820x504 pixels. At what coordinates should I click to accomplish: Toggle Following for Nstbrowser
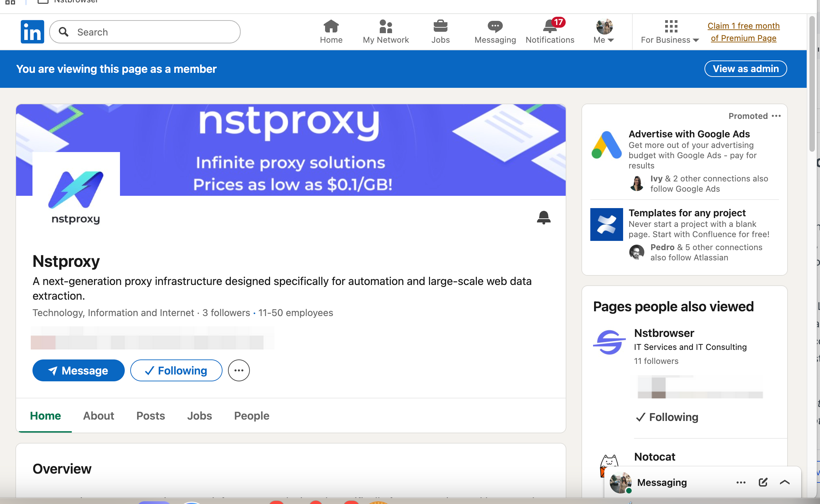point(667,417)
